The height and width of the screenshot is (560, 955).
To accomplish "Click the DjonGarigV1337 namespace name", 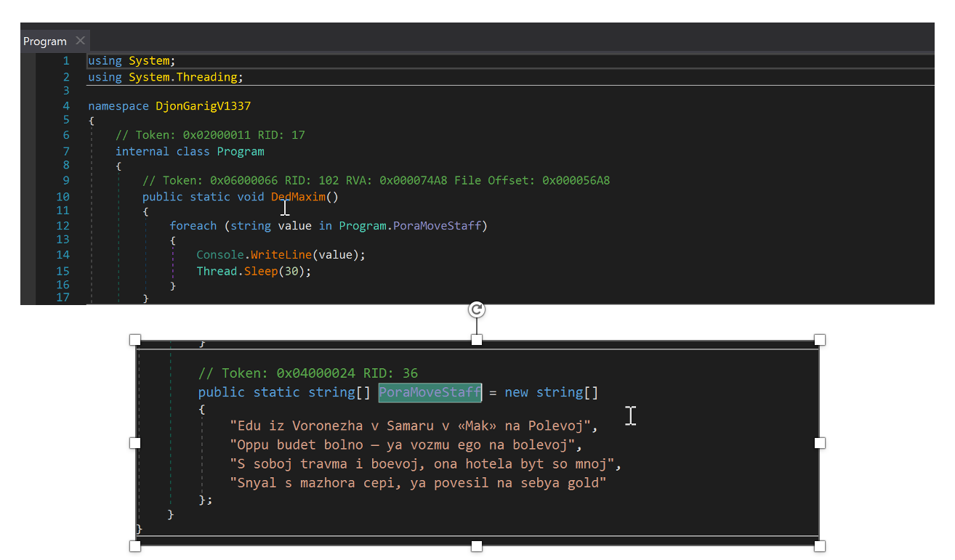I will coord(203,106).
